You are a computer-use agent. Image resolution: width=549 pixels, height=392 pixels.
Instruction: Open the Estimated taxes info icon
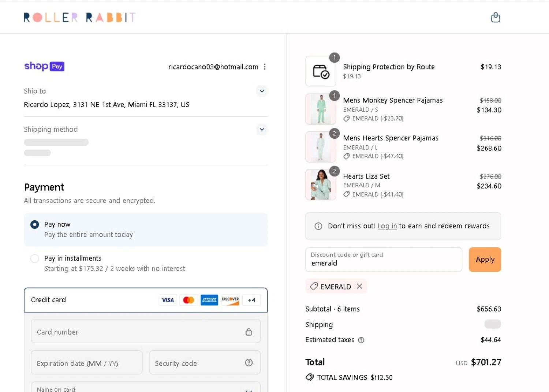[361, 340]
